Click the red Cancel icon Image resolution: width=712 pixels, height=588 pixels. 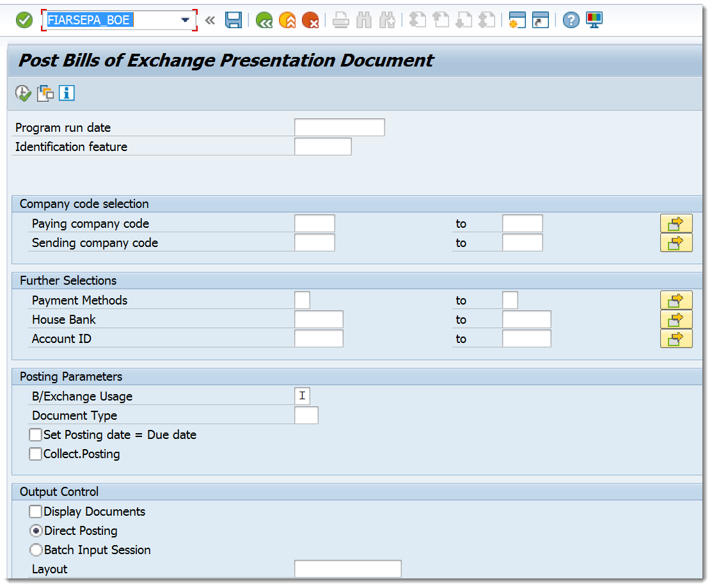(310, 20)
